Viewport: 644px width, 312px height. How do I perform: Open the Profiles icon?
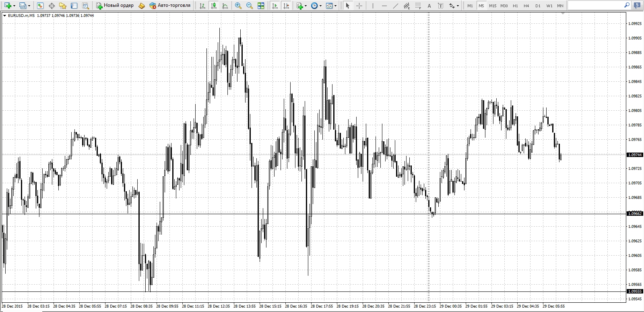tap(23, 6)
